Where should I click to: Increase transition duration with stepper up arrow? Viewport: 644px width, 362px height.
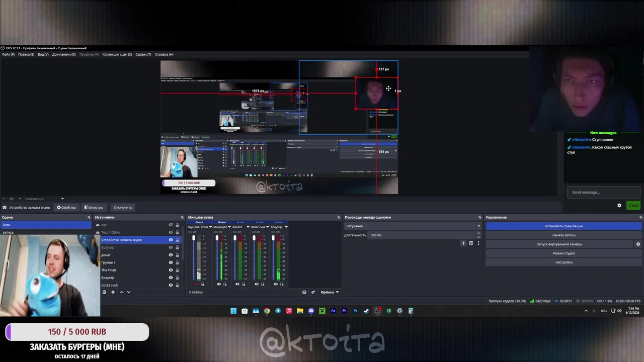[x=478, y=234]
